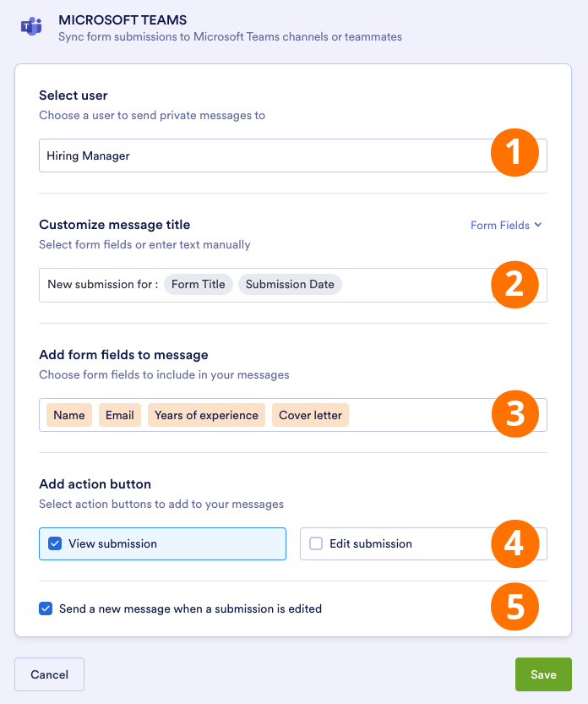Viewport: 588px width, 704px height.
Task: Click the Name field tag
Action: (x=69, y=415)
